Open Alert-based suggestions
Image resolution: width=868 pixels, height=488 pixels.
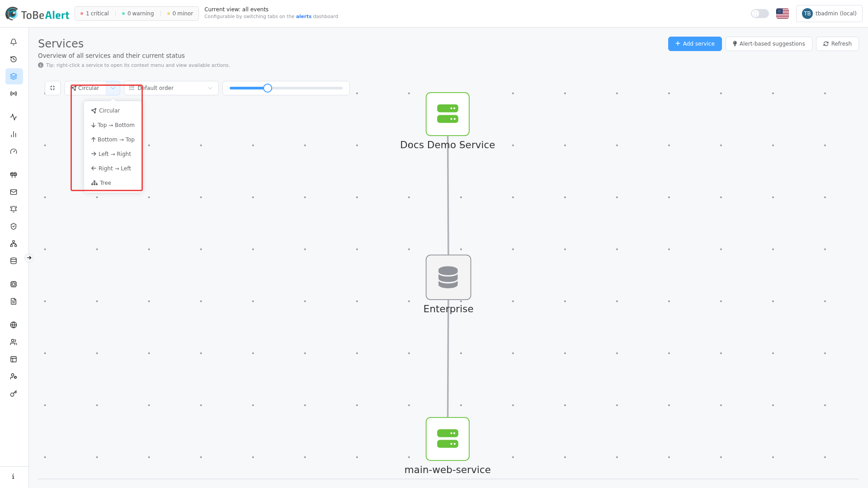tap(769, 44)
